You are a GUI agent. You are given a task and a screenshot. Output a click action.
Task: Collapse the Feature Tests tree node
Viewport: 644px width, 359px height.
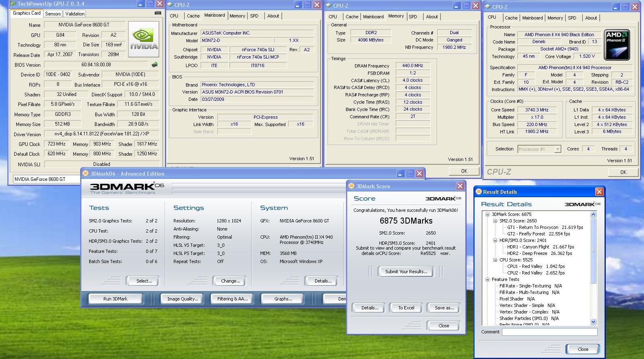pos(487,279)
